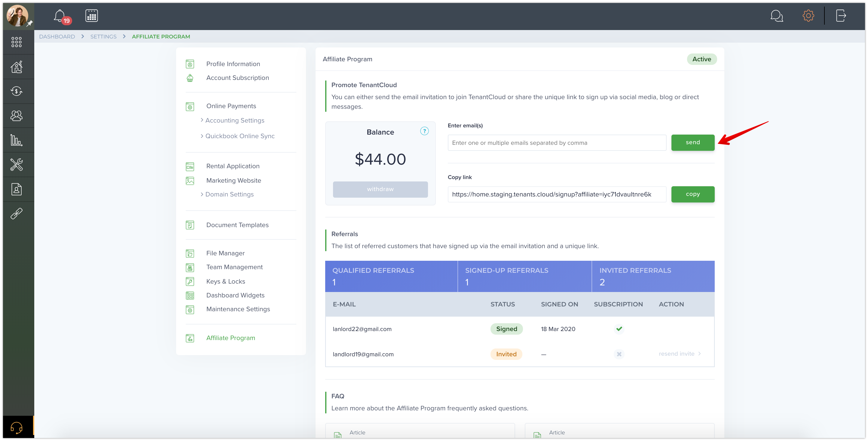Open the support headset icon

point(17,428)
